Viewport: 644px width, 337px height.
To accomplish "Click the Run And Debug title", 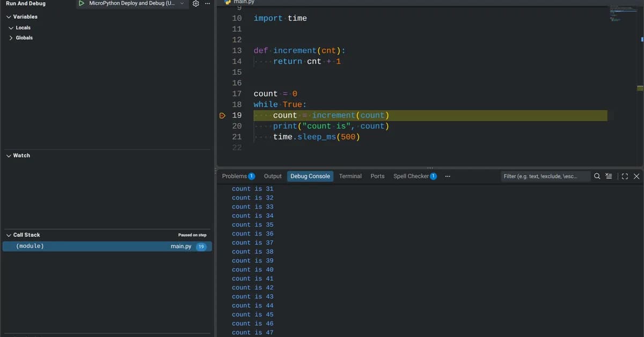I will click(x=26, y=3).
